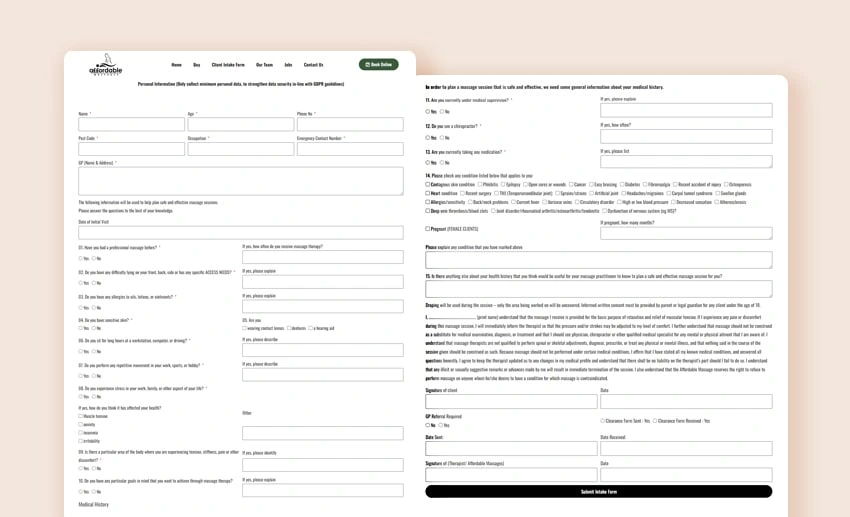Click the green Book Online button
The height and width of the screenshot is (517, 850).
(378, 64)
